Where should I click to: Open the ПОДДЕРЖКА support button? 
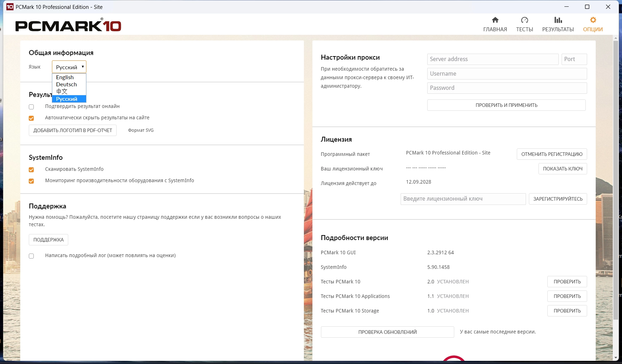click(x=48, y=240)
